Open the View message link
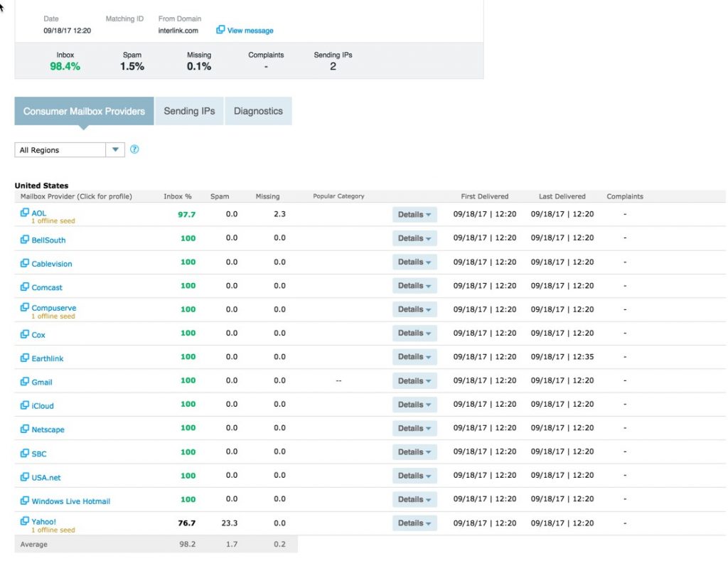The width and height of the screenshot is (728, 566). tap(250, 31)
